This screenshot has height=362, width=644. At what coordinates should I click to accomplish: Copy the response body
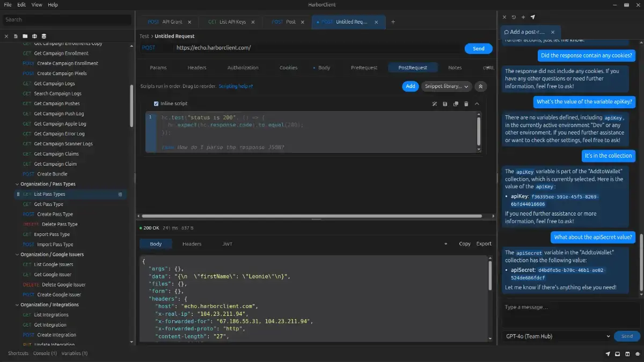point(465,244)
